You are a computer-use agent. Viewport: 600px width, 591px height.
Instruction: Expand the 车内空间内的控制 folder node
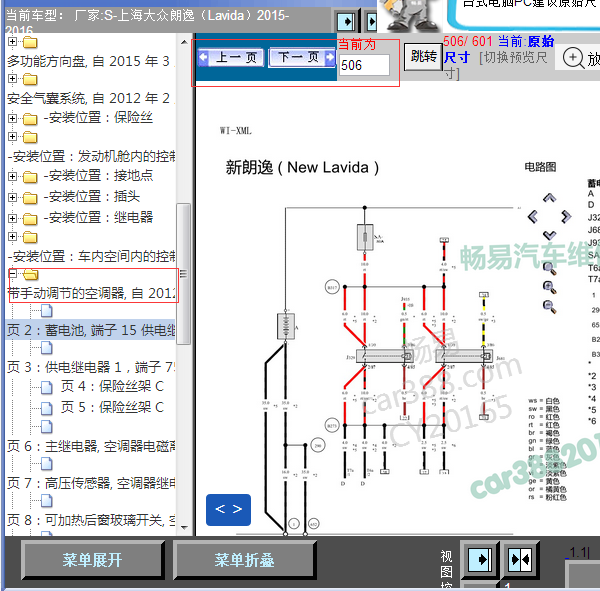click(x=12, y=237)
